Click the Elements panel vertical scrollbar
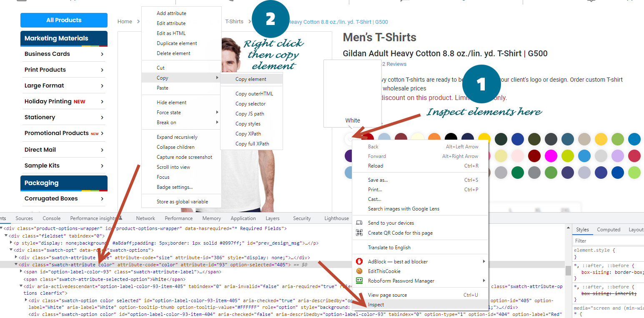Viewport: 644px width, 318px height. 568,271
